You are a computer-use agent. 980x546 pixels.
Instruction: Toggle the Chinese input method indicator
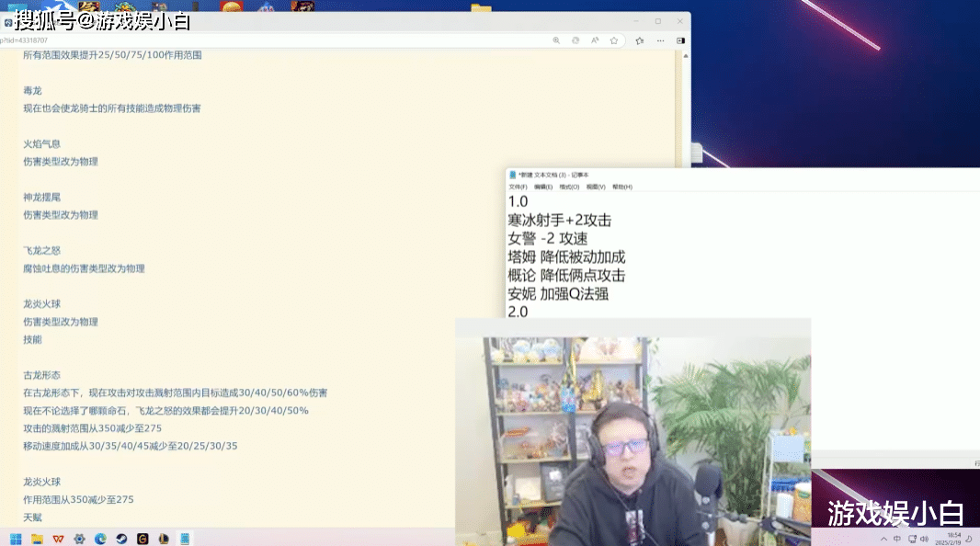(897, 539)
